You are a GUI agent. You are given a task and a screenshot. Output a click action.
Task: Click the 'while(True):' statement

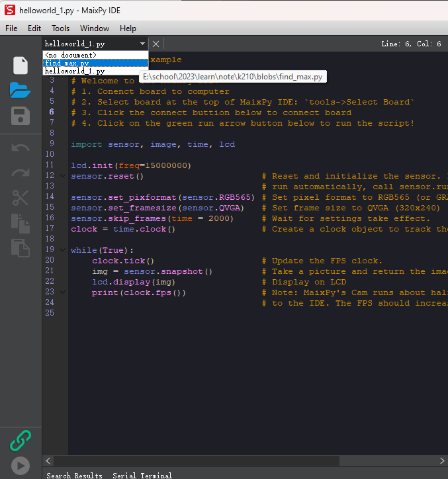coord(102,250)
